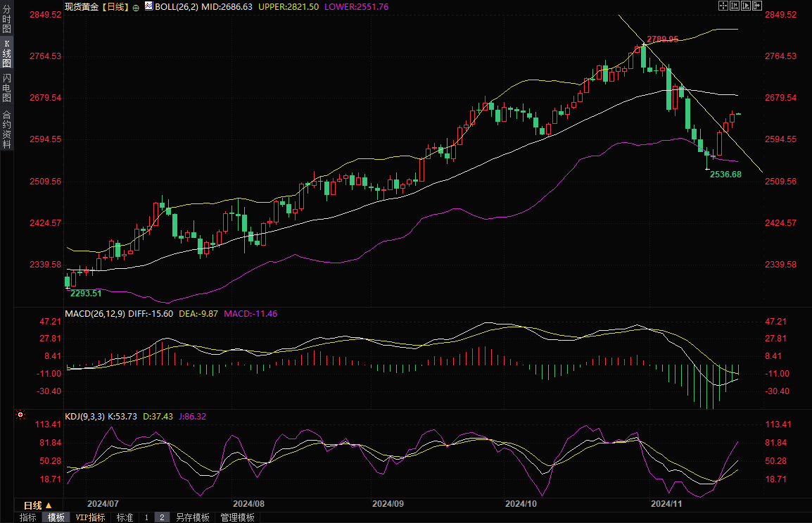Switch to the 指标 bottom tab
Viewport: 812px width, 523px height.
pos(28,517)
